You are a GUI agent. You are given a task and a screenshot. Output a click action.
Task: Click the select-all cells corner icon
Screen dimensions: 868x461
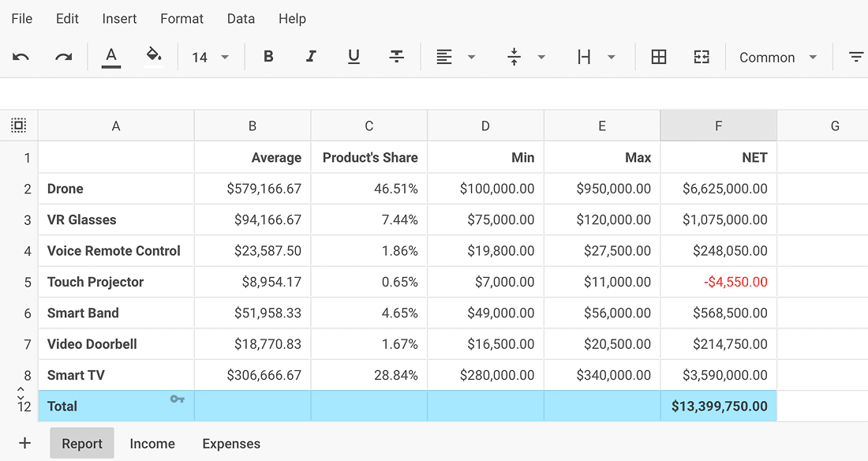click(x=19, y=126)
